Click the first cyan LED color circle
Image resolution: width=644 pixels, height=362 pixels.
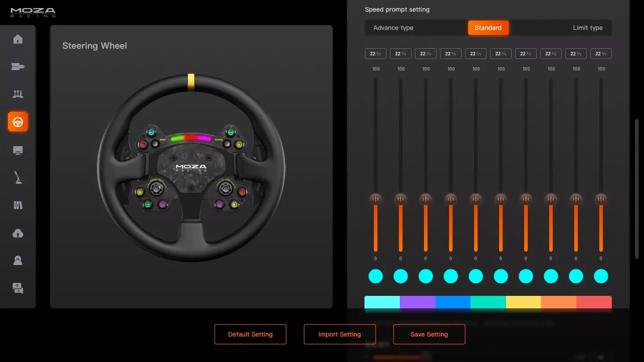[x=376, y=276]
